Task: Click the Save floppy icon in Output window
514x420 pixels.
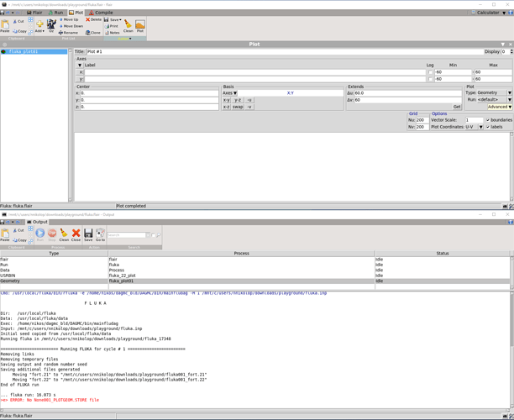Action: [x=88, y=234]
